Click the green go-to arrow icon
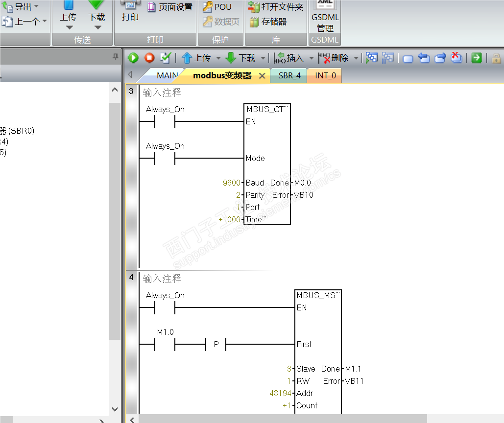This screenshot has width=504, height=423. point(477,58)
